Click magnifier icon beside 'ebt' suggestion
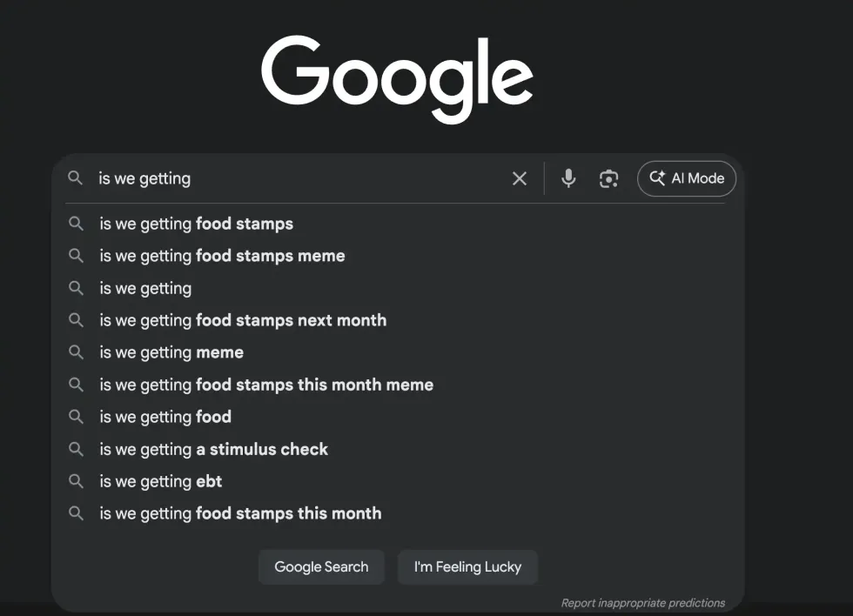Viewport: 853px width, 616px height. tap(77, 481)
